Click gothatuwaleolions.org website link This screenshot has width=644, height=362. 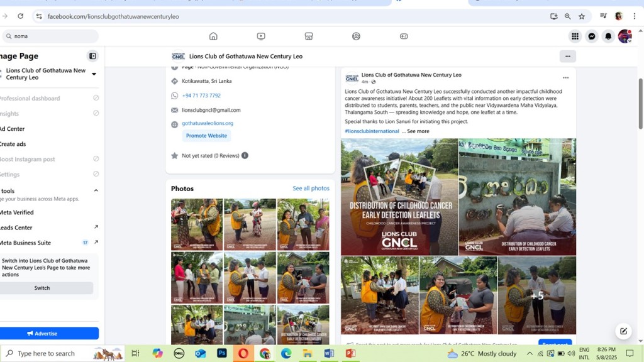click(208, 123)
